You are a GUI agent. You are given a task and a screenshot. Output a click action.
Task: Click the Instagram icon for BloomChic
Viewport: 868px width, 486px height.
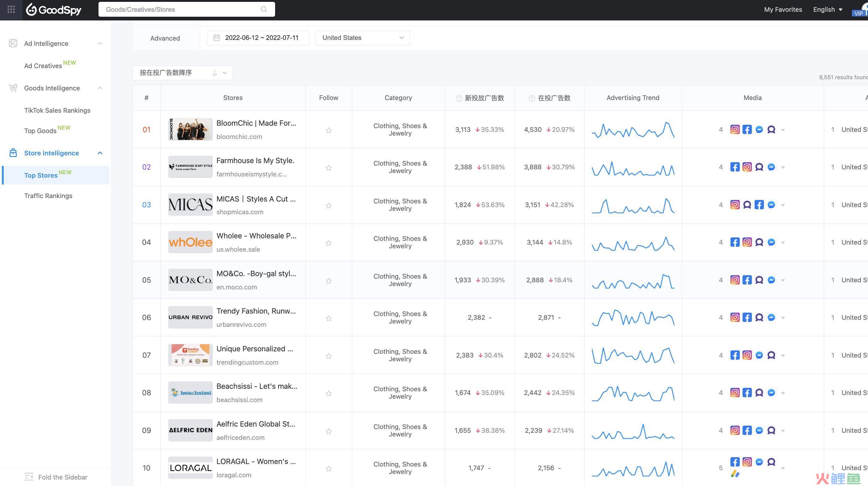pos(735,129)
